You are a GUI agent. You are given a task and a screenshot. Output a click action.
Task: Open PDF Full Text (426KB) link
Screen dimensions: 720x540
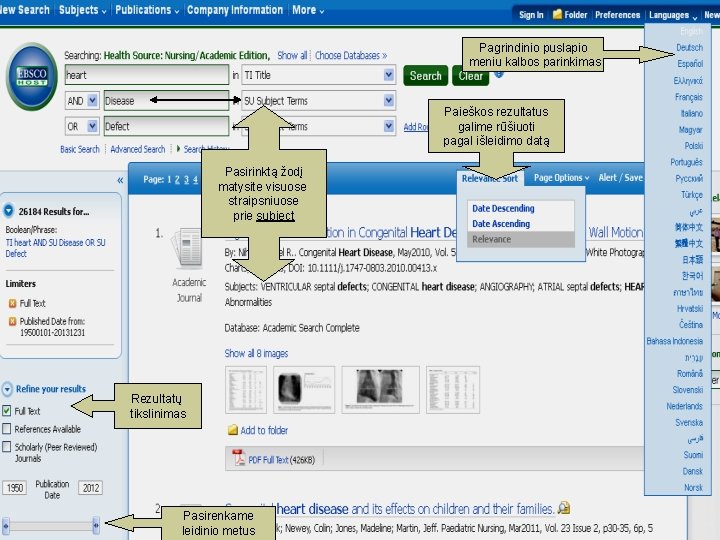coord(281,460)
